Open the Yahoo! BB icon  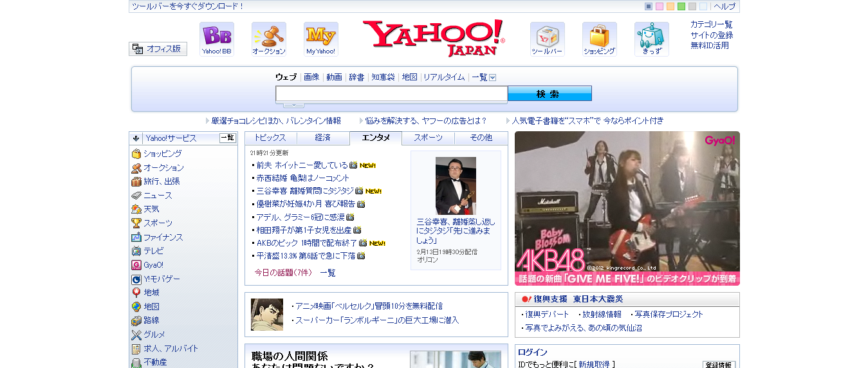click(x=217, y=39)
